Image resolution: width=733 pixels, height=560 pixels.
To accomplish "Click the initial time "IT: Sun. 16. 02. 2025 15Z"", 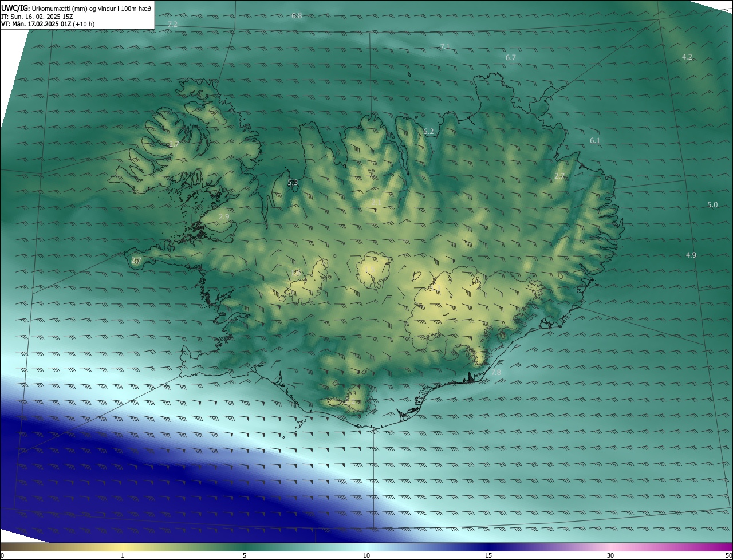I will pos(37,17).
